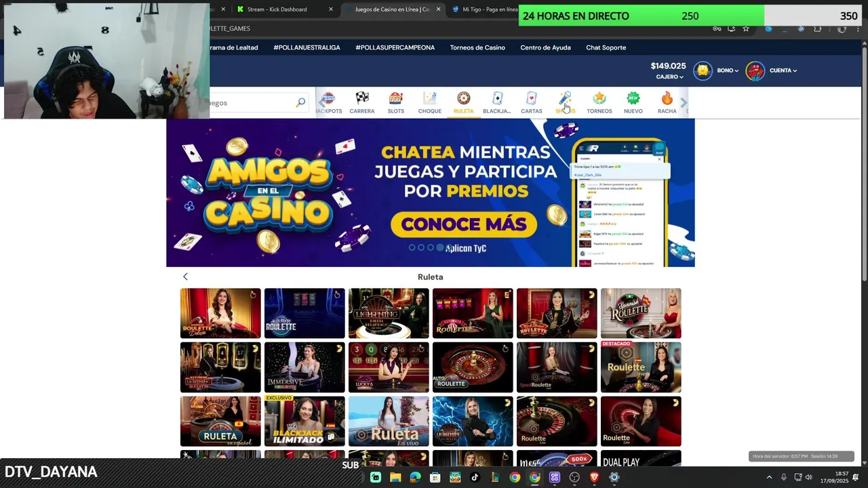Click the page vertical scrollbar
Viewport: 868px width, 488px height.
tap(864, 163)
